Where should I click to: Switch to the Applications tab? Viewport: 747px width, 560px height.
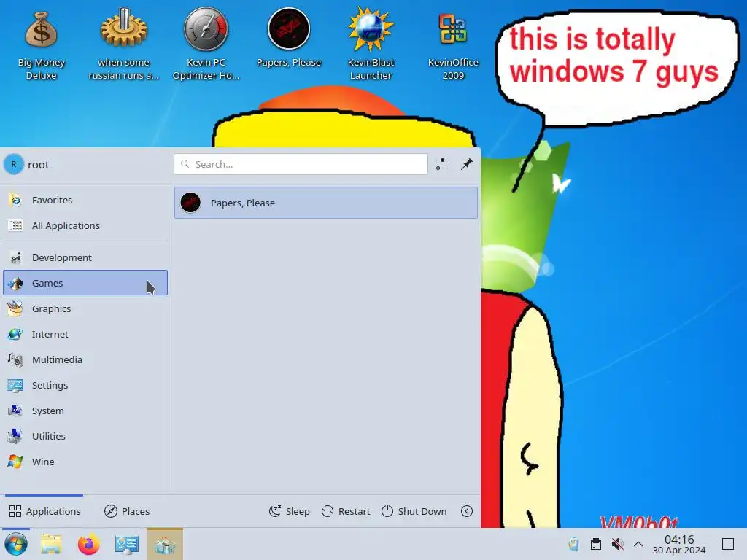[x=44, y=511]
